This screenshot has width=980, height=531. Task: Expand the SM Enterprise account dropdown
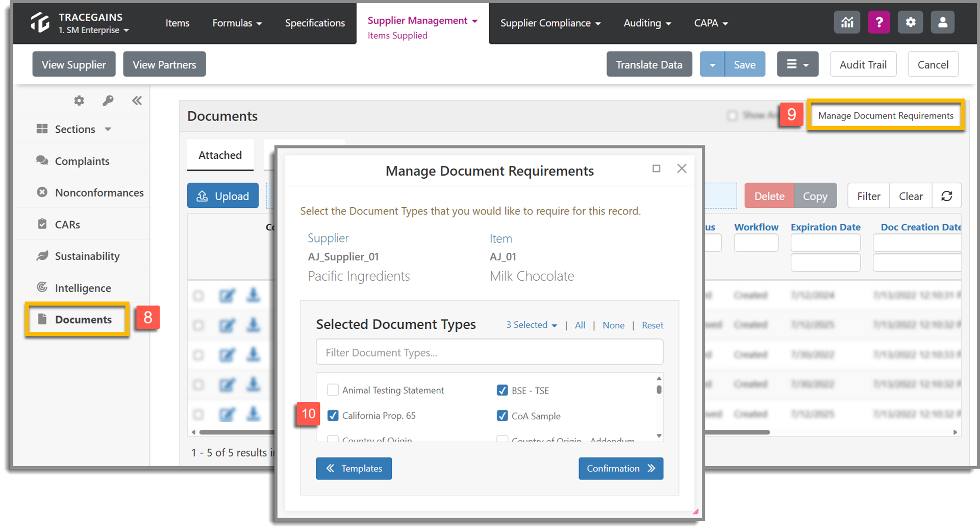click(x=94, y=30)
